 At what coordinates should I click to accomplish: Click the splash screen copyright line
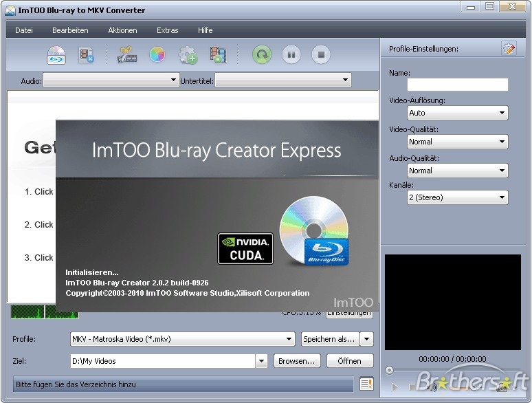(x=187, y=293)
